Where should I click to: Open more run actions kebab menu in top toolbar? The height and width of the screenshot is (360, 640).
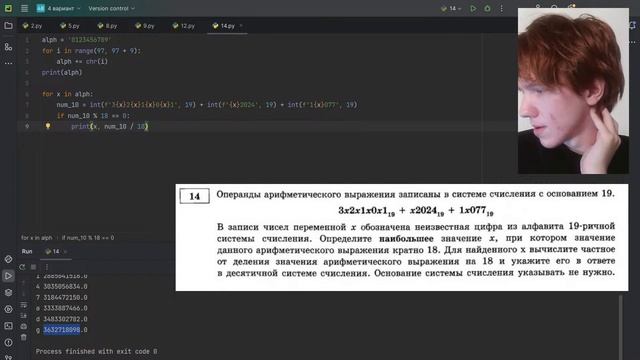click(502, 8)
